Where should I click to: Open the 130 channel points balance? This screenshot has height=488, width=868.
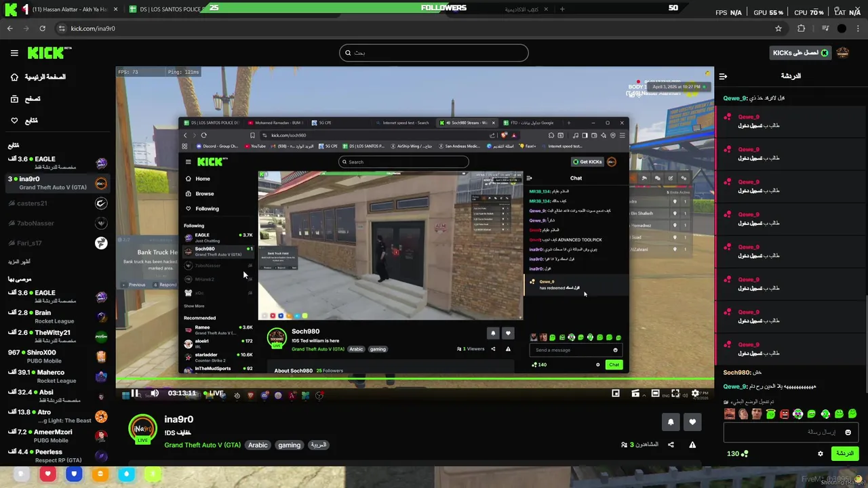(x=738, y=453)
